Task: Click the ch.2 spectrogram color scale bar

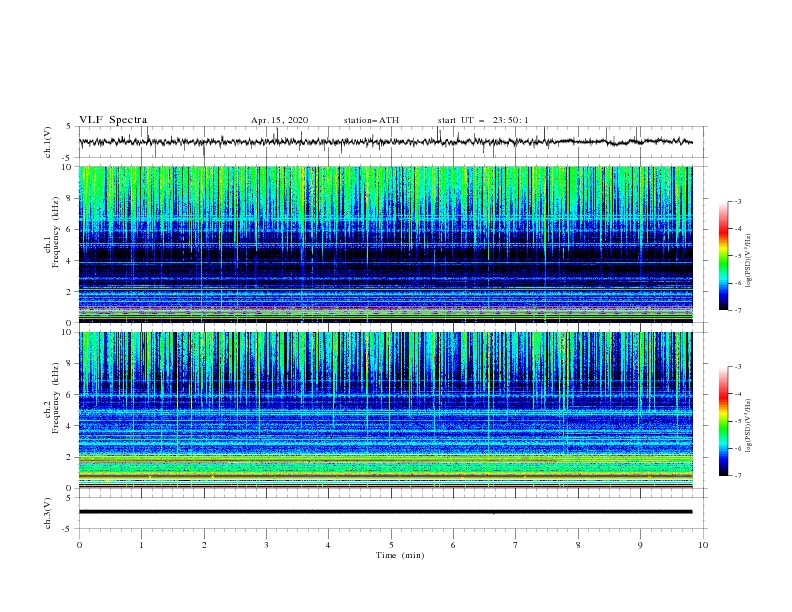Action: coord(723,421)
